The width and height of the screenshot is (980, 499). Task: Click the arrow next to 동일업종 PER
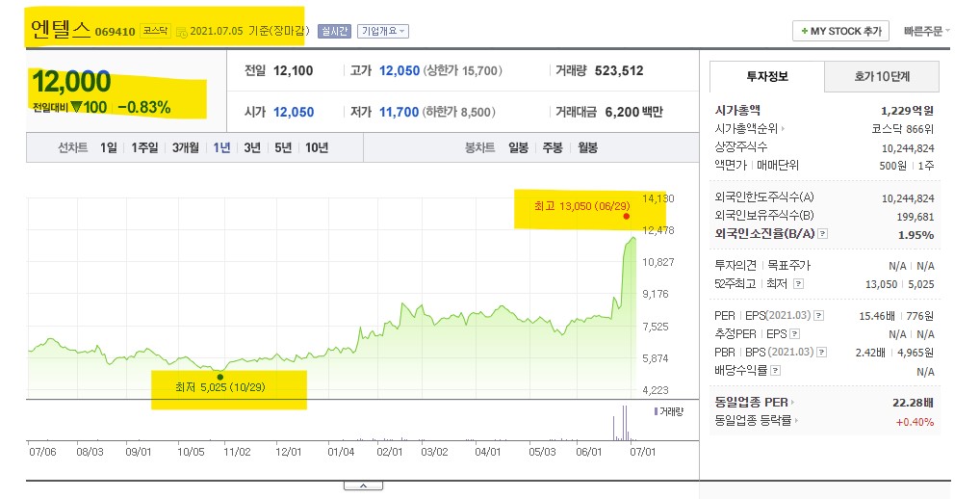792,403
